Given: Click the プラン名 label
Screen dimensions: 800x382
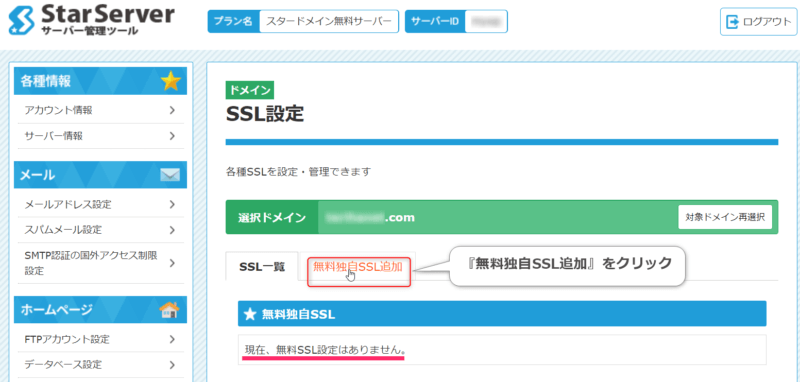Looking at the screenshot, I should pos(234,21).
